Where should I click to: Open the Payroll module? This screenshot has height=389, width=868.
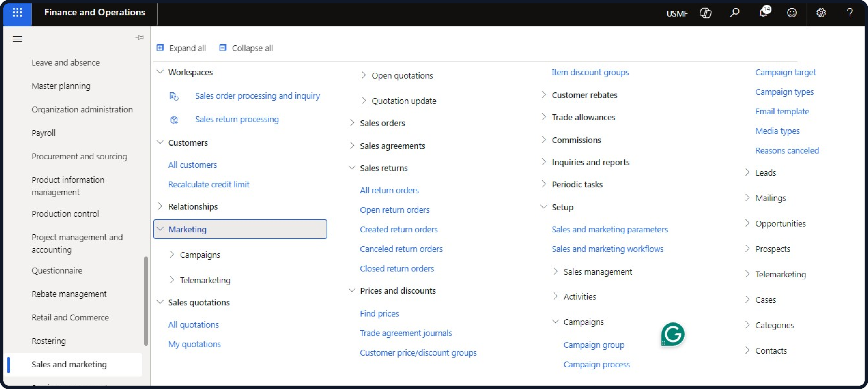click(x=43, y=133)
